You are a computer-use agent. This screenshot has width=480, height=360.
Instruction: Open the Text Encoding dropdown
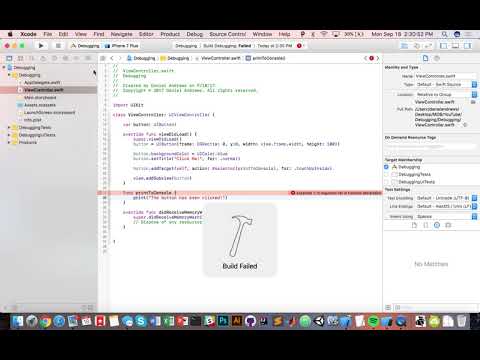(446, 198)
